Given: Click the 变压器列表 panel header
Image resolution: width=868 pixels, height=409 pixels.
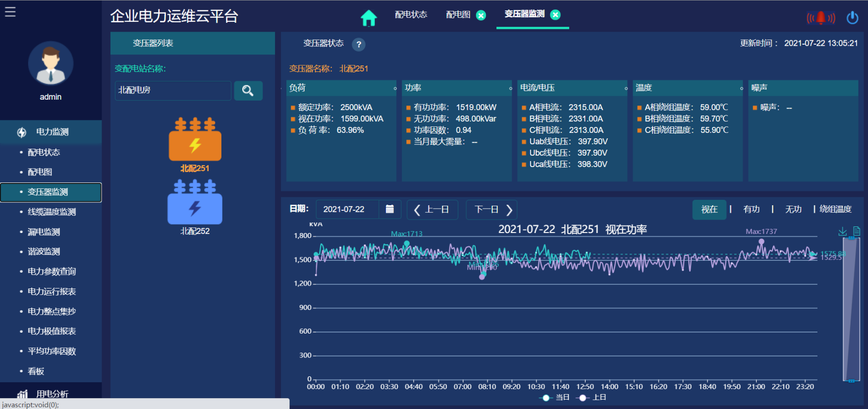Looking at the screenshot, I should pyautogui.click(x=193, y=43).
